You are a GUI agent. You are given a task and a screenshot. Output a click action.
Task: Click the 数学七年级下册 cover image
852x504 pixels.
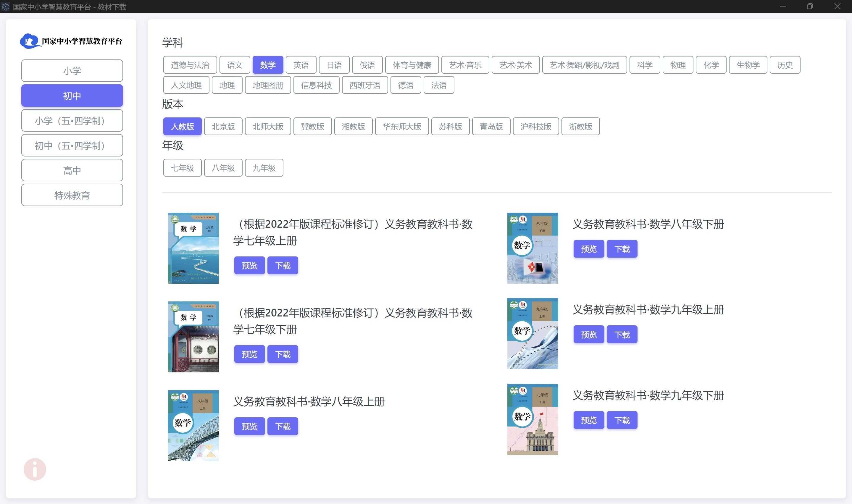pyautogui.click(x=193, y=336)
